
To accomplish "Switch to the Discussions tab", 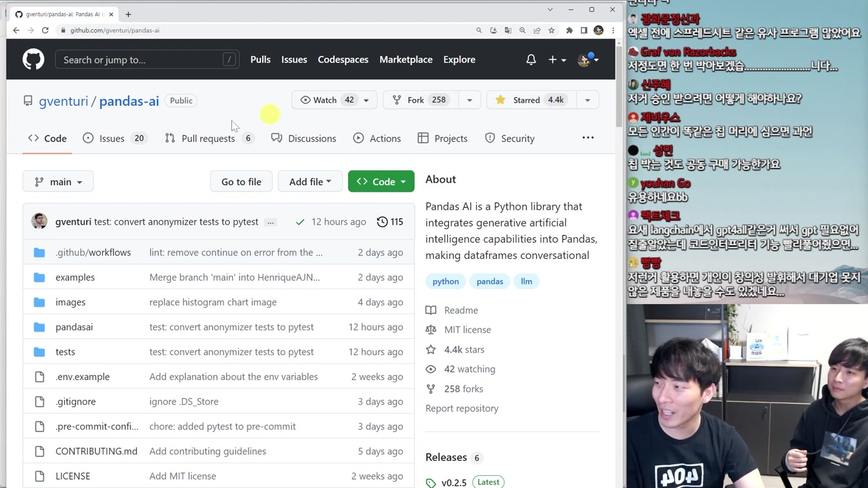I will point(304,138).
